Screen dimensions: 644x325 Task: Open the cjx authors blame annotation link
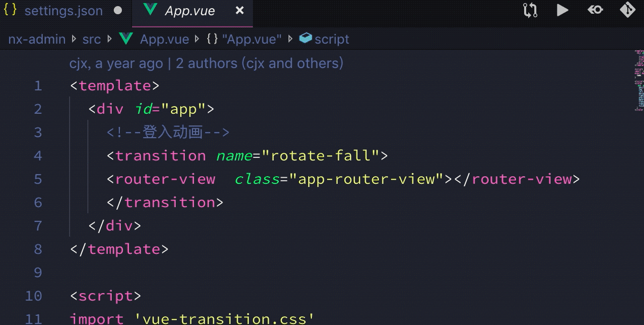click(x=206, y=63)
